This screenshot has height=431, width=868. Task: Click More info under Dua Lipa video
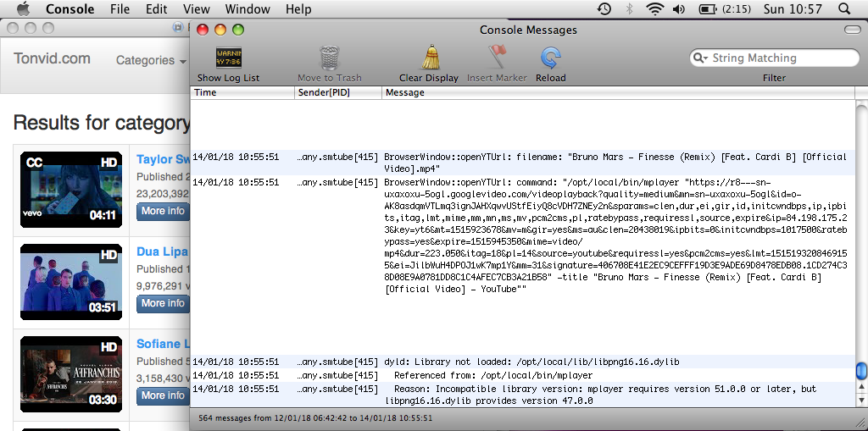[164, 303]
